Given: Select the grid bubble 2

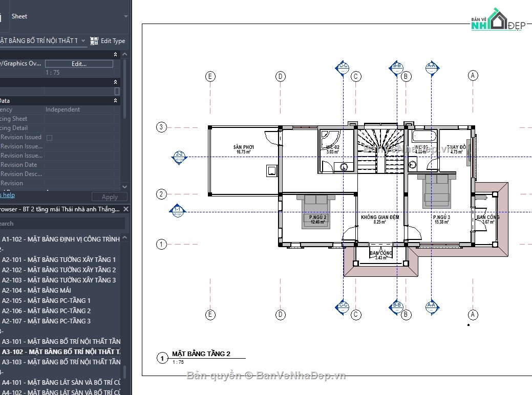Looking at the screenshot, I should (161, 194).
